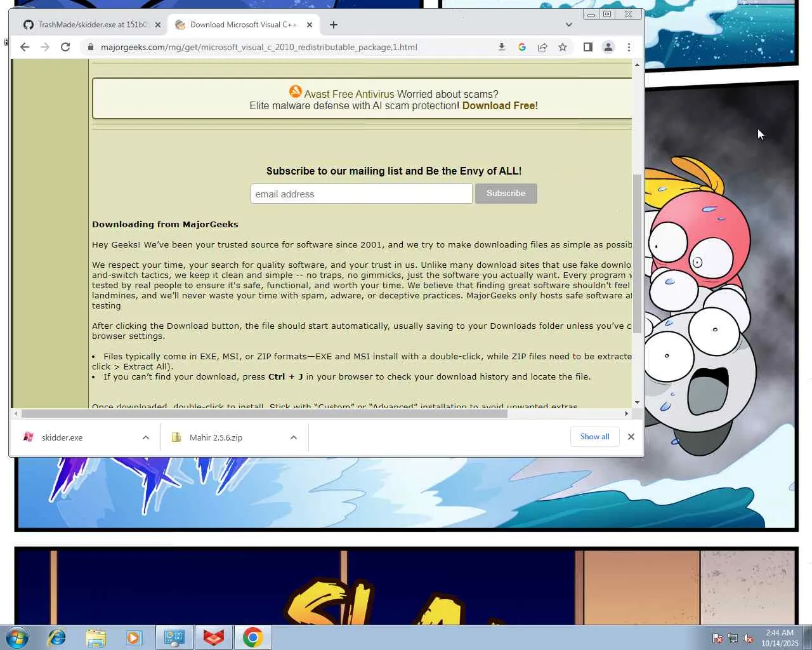Click the Subscribe button
Image resolution: width=812 pixels, height=650 pixels.
click(x=506, y=194)
